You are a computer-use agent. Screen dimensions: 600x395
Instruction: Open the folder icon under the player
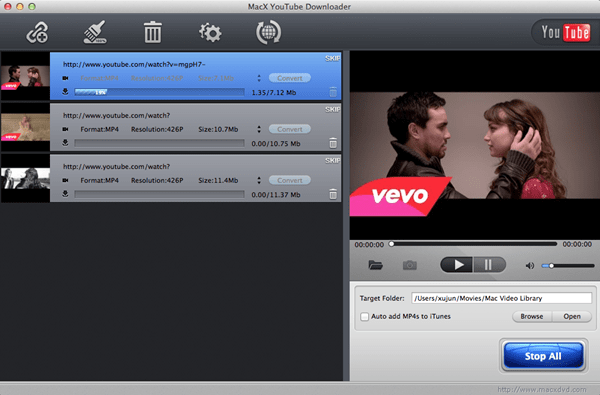point(375,265)
